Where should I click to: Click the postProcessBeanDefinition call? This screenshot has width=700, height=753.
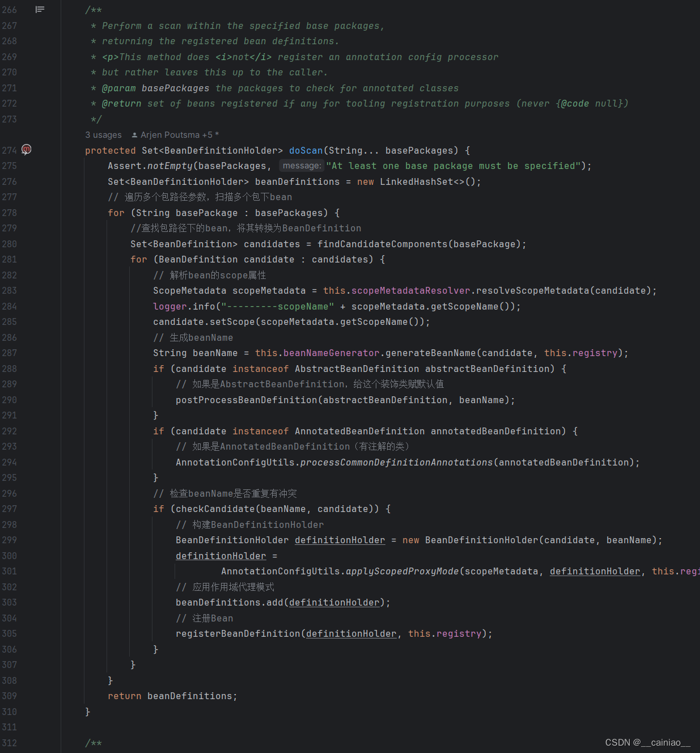click(x=247, y=400)
